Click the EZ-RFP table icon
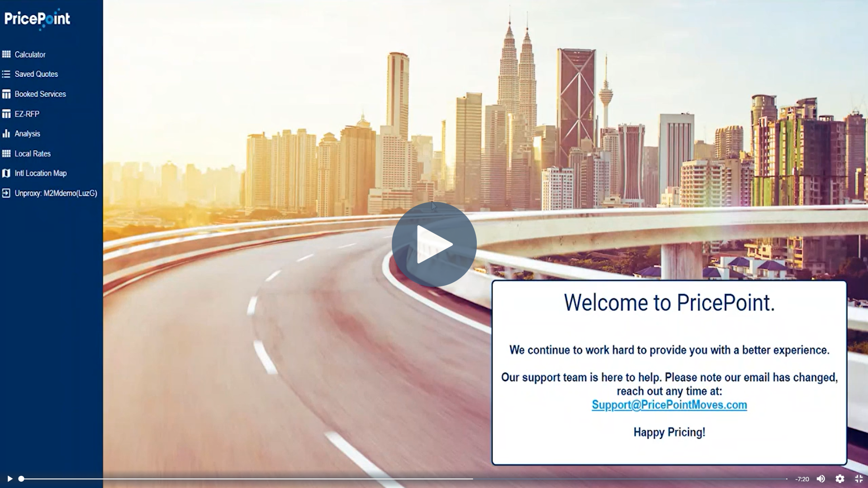The height and width of the screenshot is (488, 868). [x=6, y=114]
